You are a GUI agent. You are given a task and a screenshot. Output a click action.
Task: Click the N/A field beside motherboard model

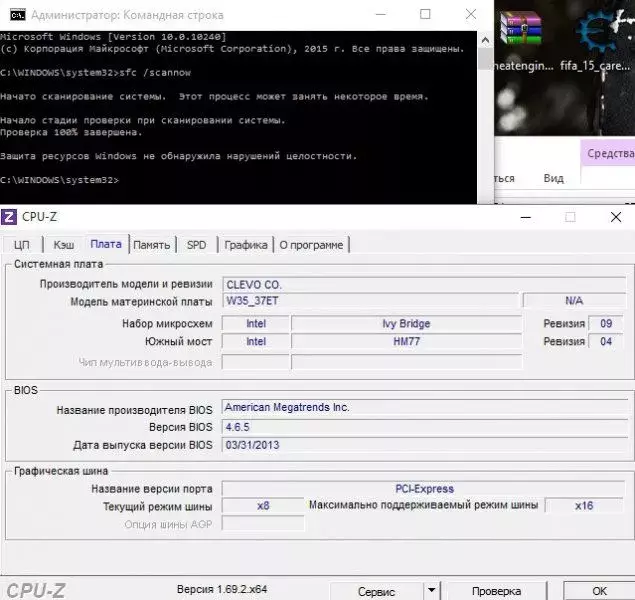tap(574, 301)
